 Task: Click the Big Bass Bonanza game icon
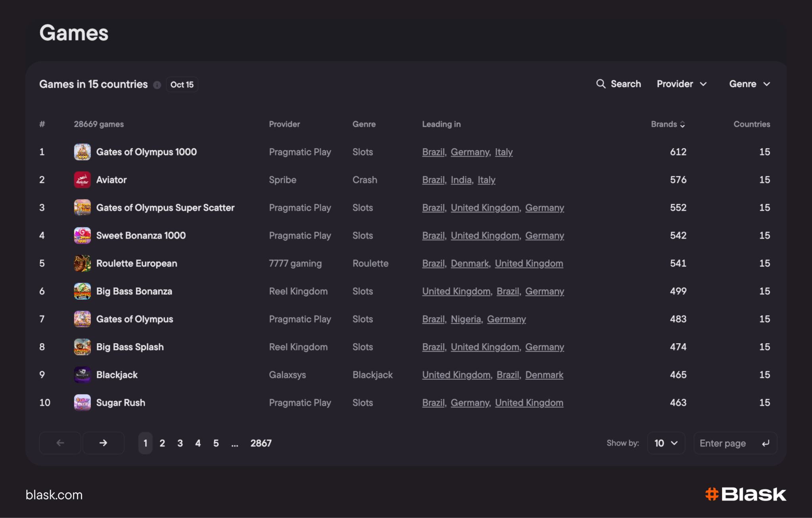point(82,291)
